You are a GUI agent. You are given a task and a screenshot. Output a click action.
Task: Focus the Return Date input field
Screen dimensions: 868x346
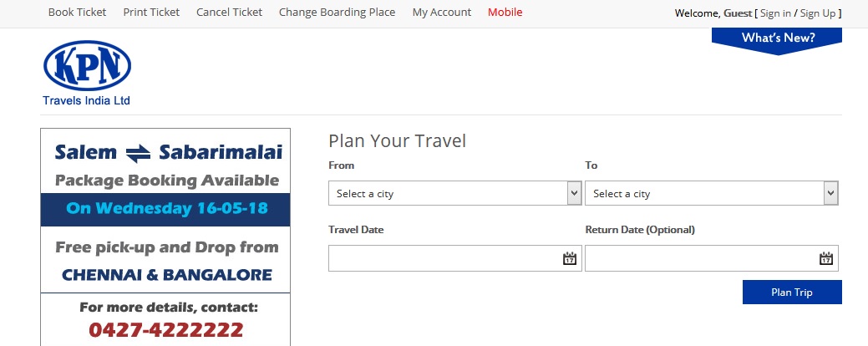pos(711,258)
